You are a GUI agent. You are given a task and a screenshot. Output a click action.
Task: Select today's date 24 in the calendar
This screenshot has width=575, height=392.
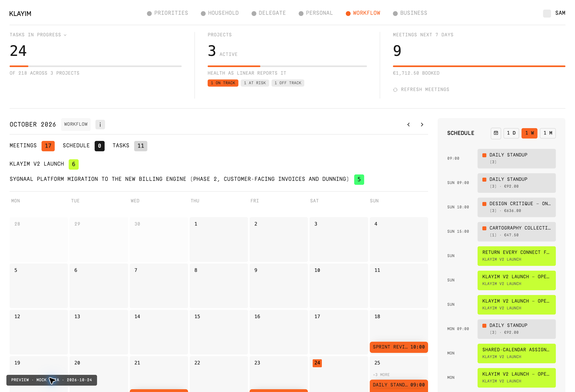click(317, 363)
